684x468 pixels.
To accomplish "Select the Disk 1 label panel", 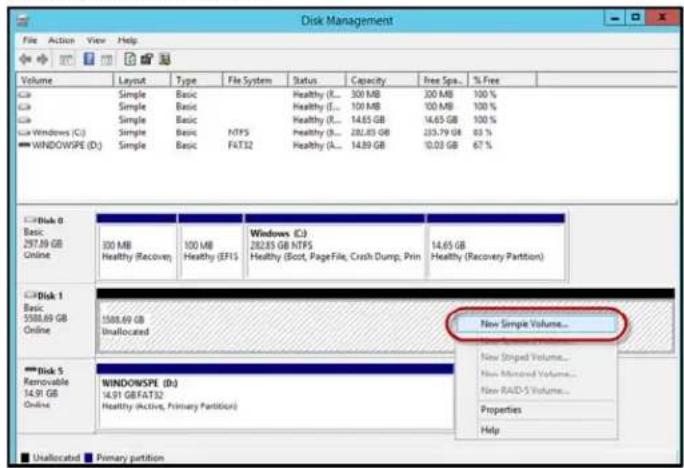I will [56, 321].
